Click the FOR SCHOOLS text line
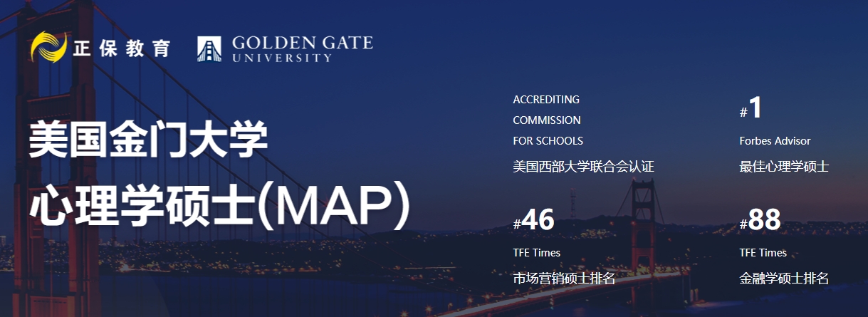The image size is (868, 317). (x=548, y=140)
